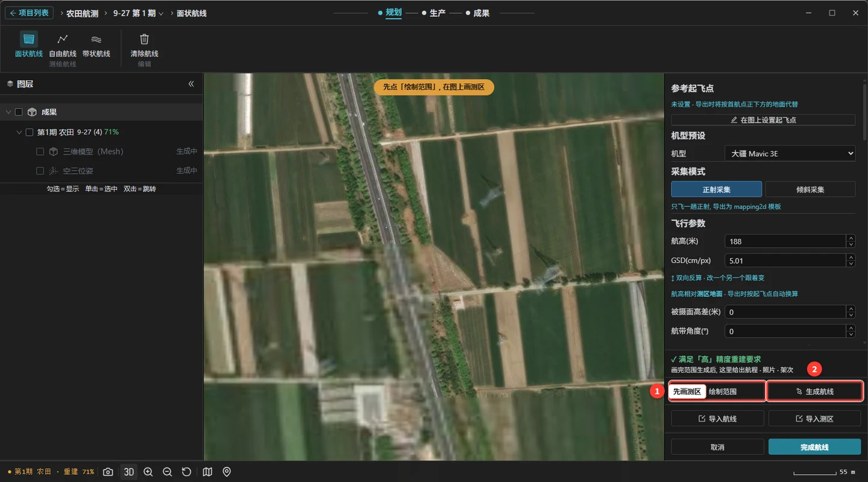
Task: Click the 取消 button
Action: pos(717,447)
